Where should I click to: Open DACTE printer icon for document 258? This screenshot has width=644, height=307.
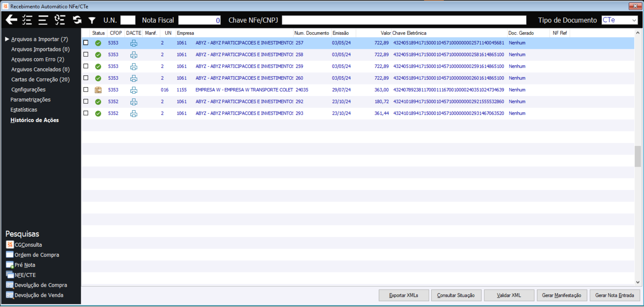coord(134,55)
